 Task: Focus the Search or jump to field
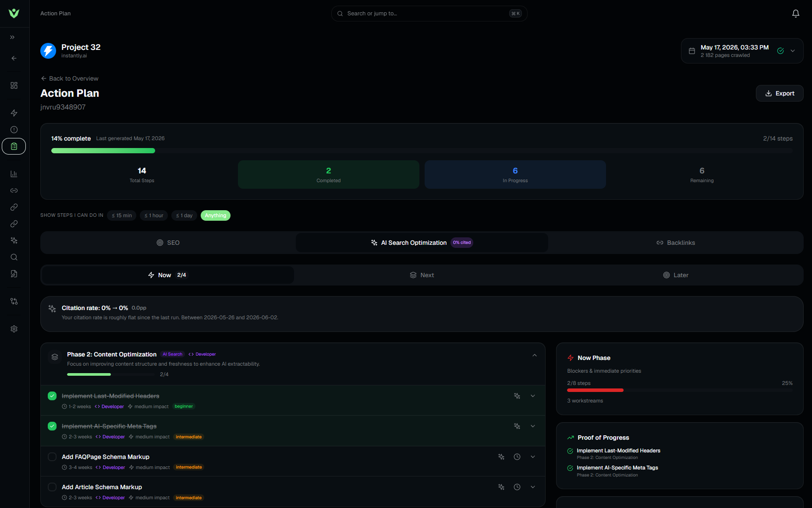pyautogui.click(x=429, y=14)
